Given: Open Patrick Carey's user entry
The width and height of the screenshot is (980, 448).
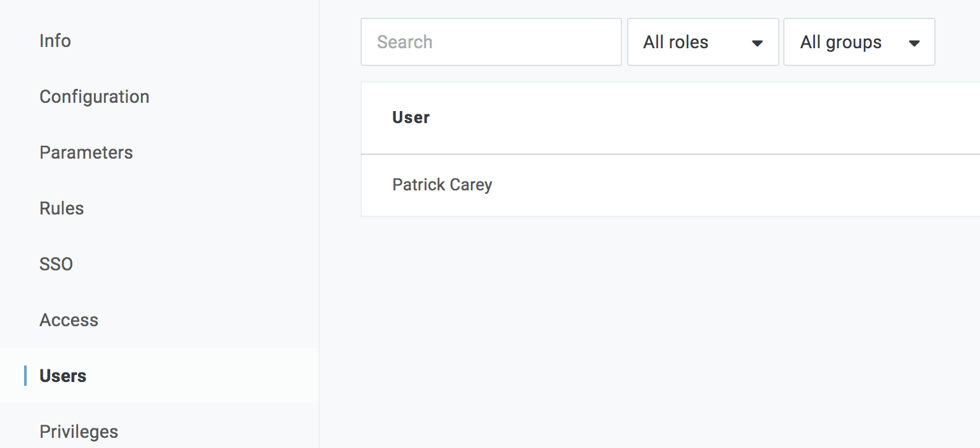Looking at the screenshot, I should 442,185.
